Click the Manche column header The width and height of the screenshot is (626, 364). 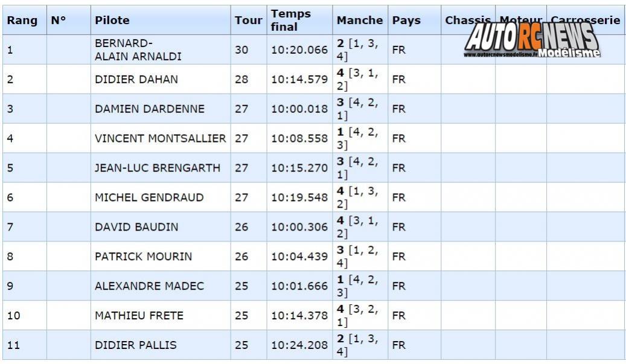tap(360, 21)
